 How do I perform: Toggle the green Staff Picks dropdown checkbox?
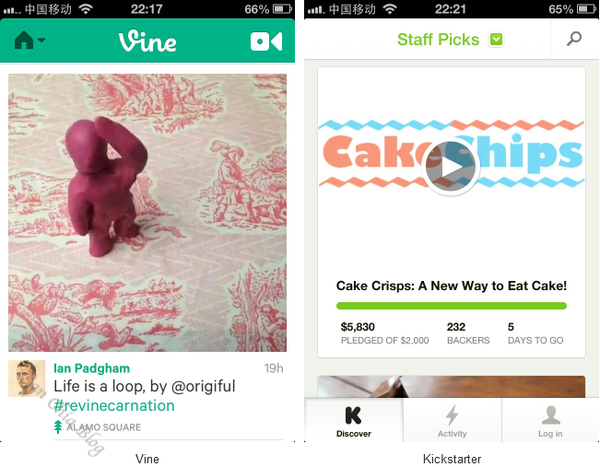[x=496, y=39]
